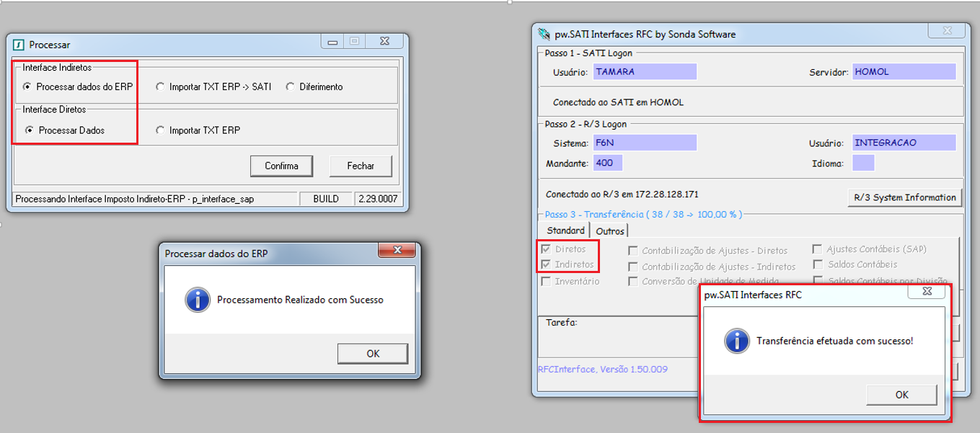Image resolution: width=980 pixels, height=433 pixels.
Task: Click the Sistema field containing F6N
Action: click(x=645, y=143)
